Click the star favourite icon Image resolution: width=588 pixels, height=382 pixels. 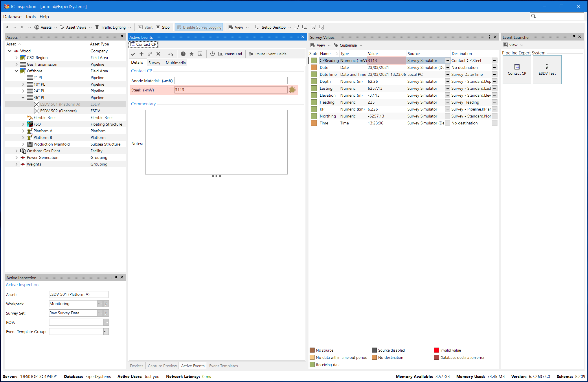coord(192,54)
